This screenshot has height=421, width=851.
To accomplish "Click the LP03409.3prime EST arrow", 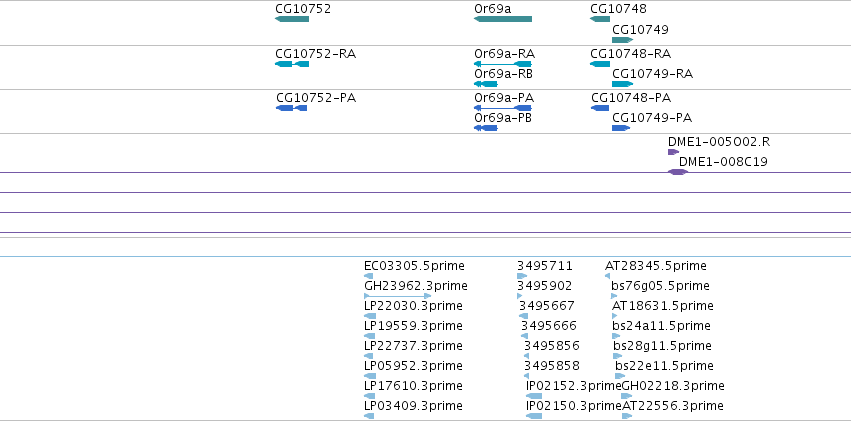I will click(x=369, y=416).
